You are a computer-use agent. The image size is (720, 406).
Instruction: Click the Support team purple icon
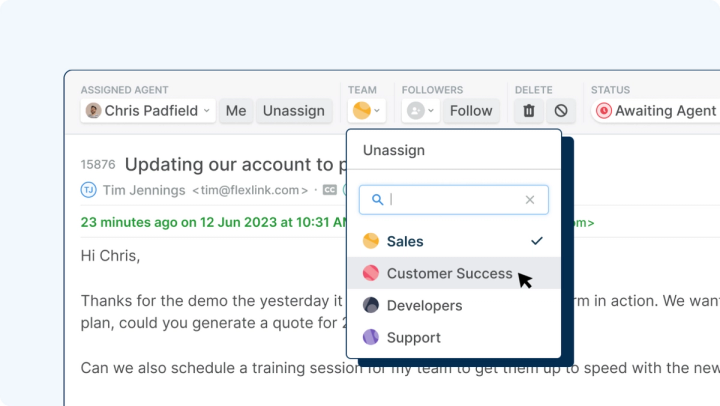coord(370,337)
